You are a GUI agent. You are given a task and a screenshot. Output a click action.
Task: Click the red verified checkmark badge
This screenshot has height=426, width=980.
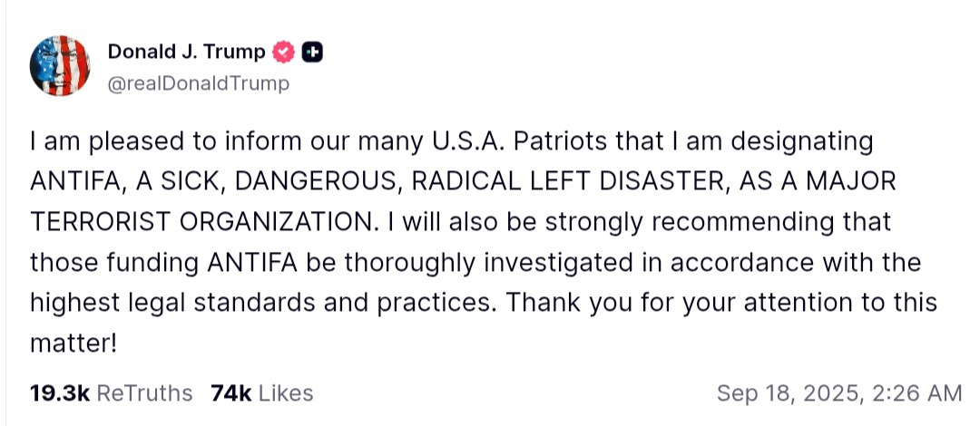[284, 53]
